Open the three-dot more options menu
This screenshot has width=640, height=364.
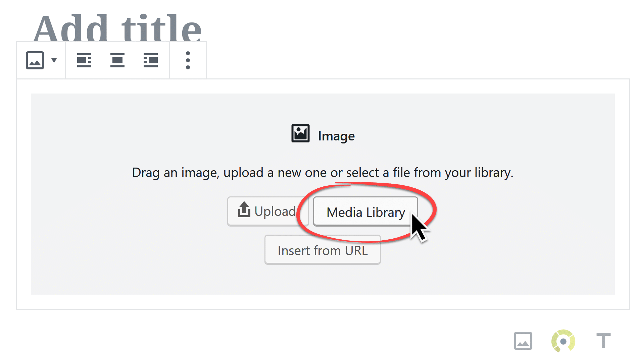188,60
